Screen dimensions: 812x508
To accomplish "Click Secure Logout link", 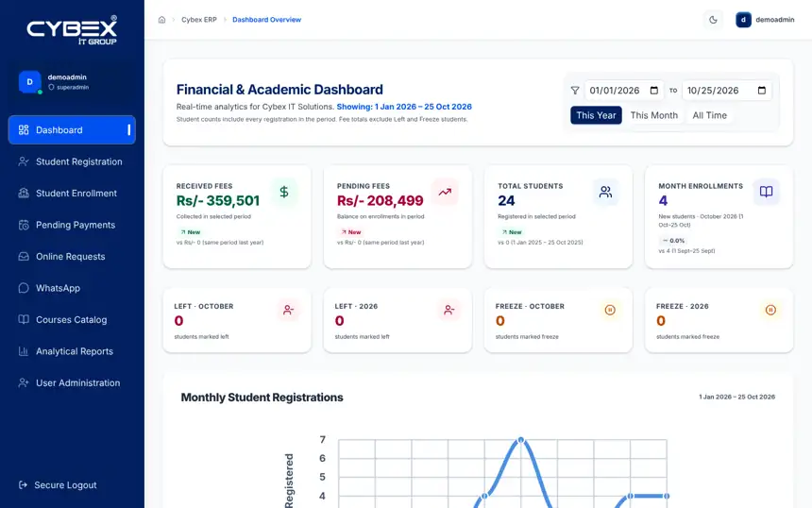I will click(x=65, y=485).
